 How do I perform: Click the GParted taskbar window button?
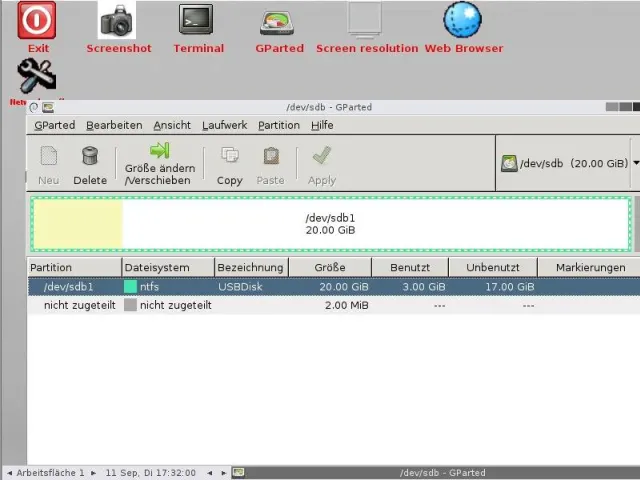point(436,472)
